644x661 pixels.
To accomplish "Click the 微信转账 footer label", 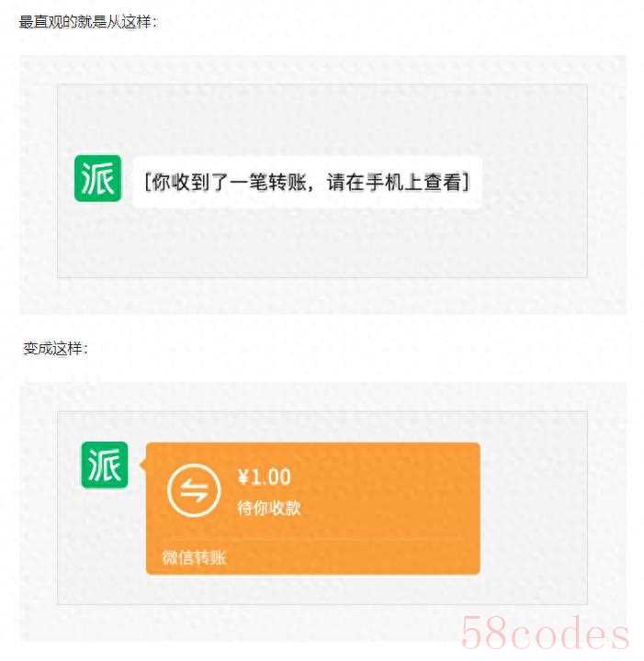I will (195, 558).
